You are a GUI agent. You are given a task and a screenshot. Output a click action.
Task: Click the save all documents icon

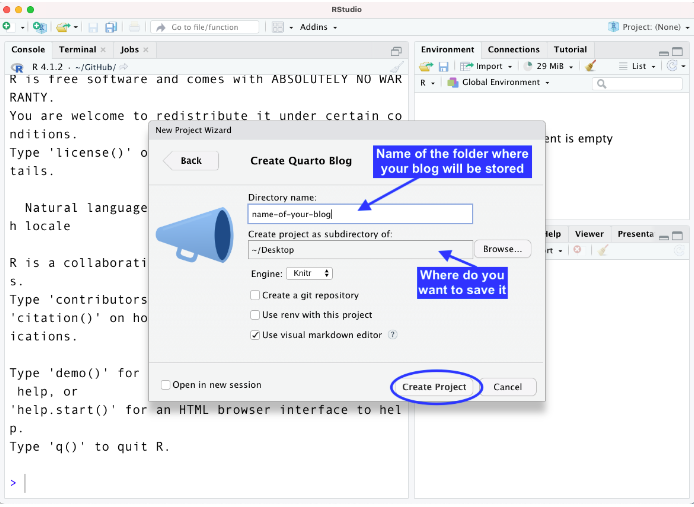tap(111, 27)
